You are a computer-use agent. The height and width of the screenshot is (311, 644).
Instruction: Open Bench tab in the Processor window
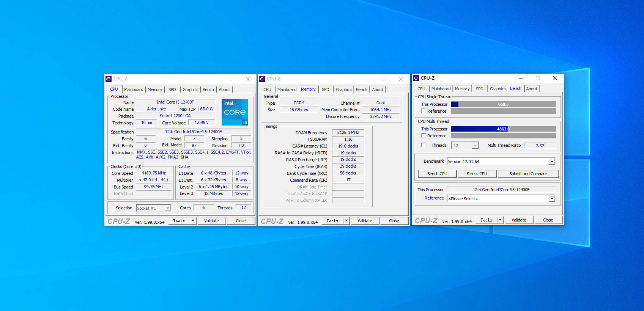(208, 90)
